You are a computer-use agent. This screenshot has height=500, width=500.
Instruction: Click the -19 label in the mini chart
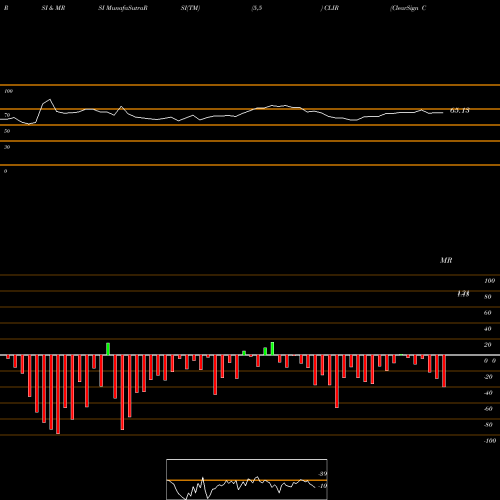pos(322,486)
